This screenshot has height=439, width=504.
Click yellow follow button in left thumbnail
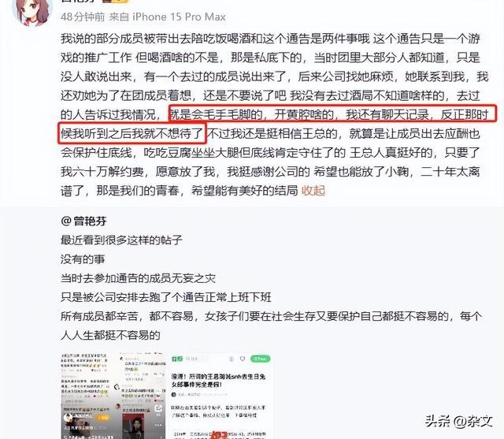[103, 418]
